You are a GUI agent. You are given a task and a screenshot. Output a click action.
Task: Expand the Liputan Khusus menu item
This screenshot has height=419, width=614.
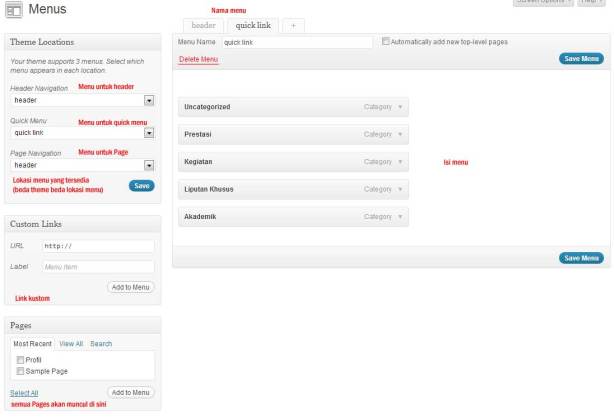(x=400, y=189)
